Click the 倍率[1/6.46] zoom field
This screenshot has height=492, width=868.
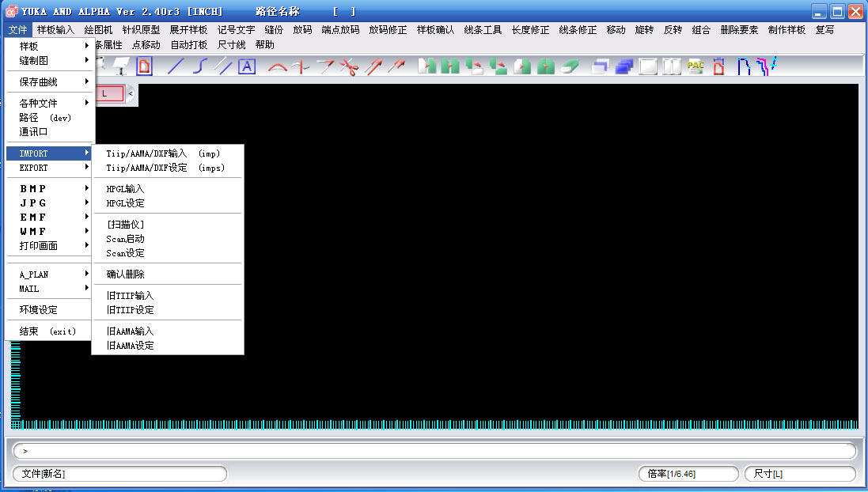(688, 474)
